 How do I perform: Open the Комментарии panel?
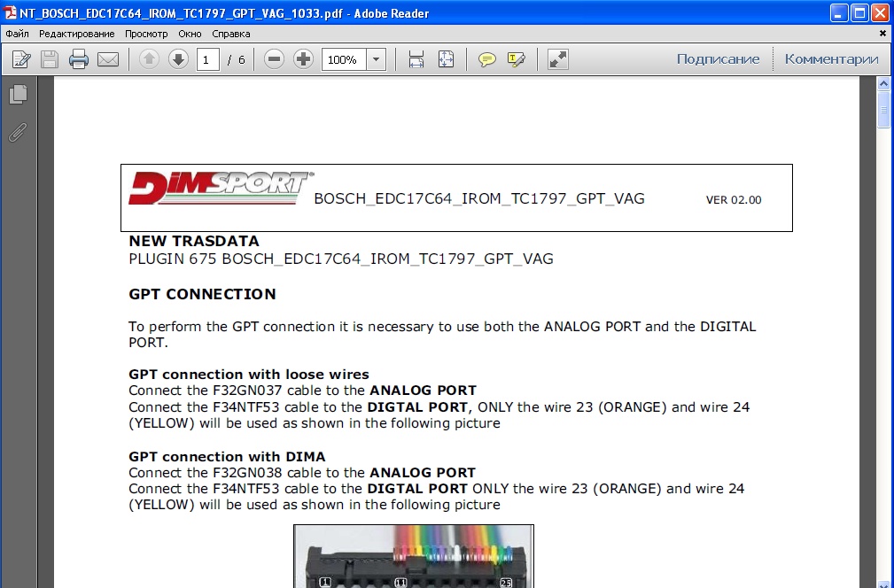831,59
